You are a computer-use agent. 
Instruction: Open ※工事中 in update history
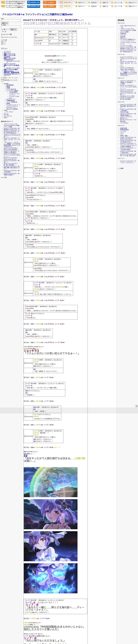123,84
